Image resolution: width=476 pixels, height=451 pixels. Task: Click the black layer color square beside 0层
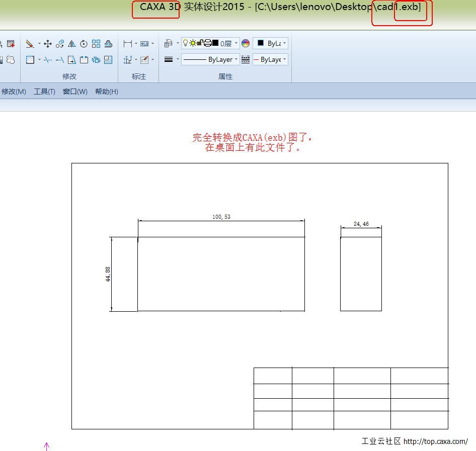point(215,43)
